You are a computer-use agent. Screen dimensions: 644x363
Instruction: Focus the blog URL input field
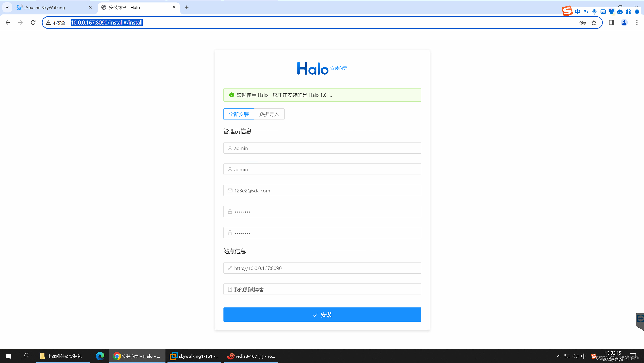[322, 268]
